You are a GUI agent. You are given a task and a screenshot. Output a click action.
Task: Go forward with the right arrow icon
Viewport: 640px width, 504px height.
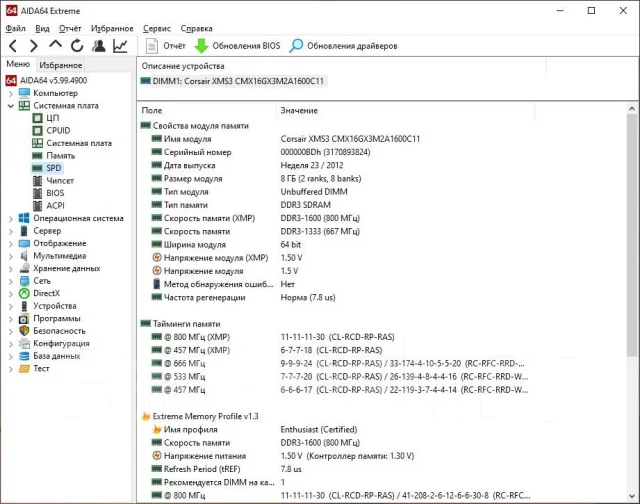[x=34, y=46]
